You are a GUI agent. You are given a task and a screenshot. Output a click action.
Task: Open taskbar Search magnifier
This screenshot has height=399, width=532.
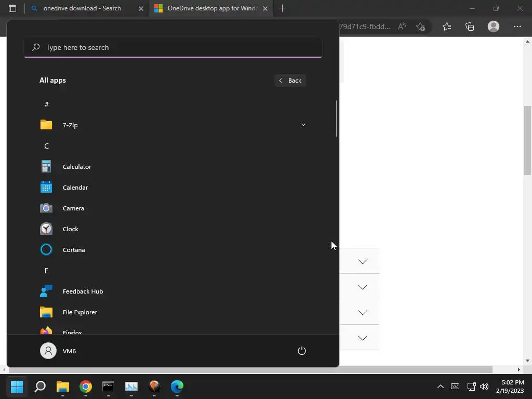(40, 387)
